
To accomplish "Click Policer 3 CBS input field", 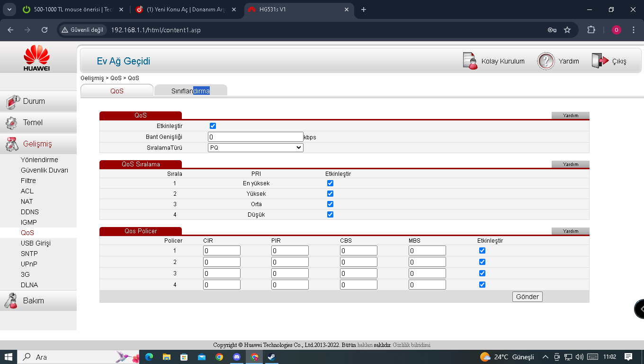I will 358,273.
